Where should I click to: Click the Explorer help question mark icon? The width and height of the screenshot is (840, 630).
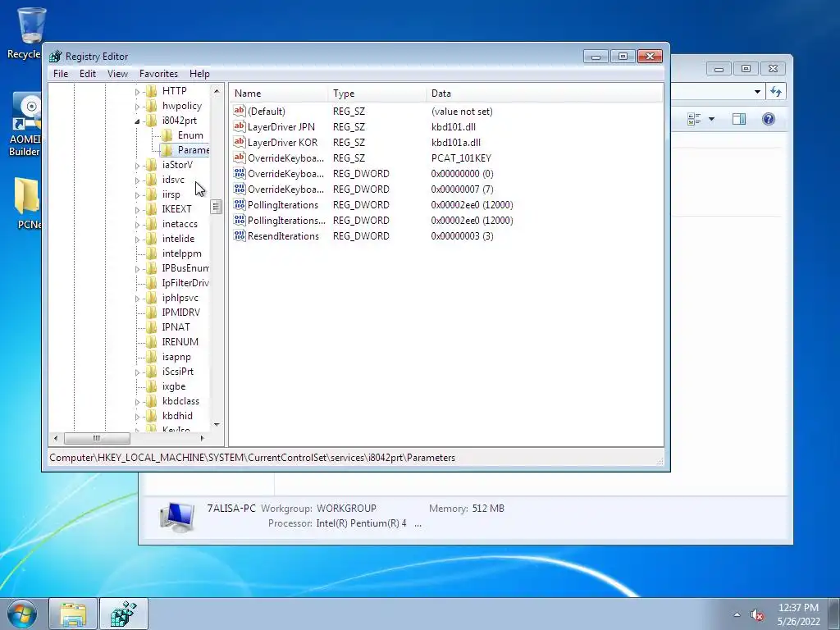(x=768, y=119)
